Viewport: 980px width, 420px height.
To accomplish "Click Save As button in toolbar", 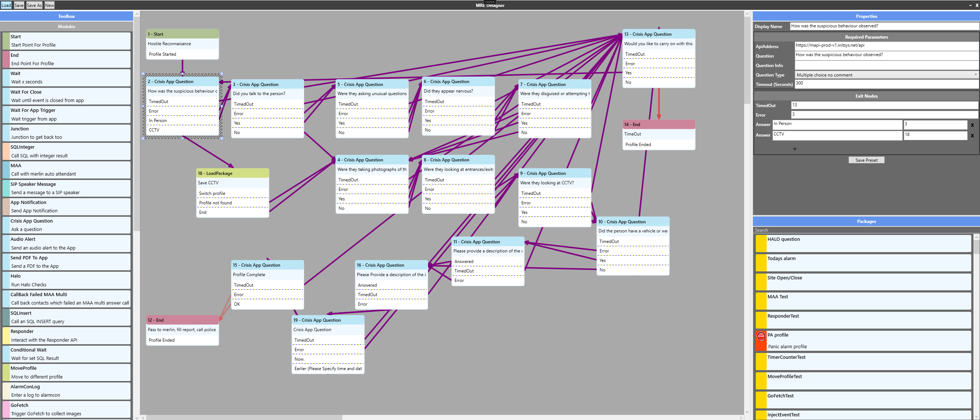I will [x=33, y=5].
